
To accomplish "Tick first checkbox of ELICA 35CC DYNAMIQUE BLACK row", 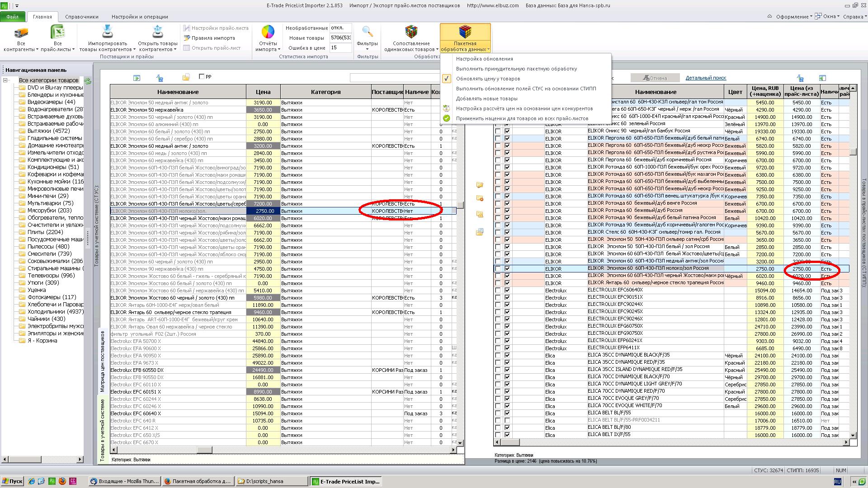I will (x=498, y=356).
